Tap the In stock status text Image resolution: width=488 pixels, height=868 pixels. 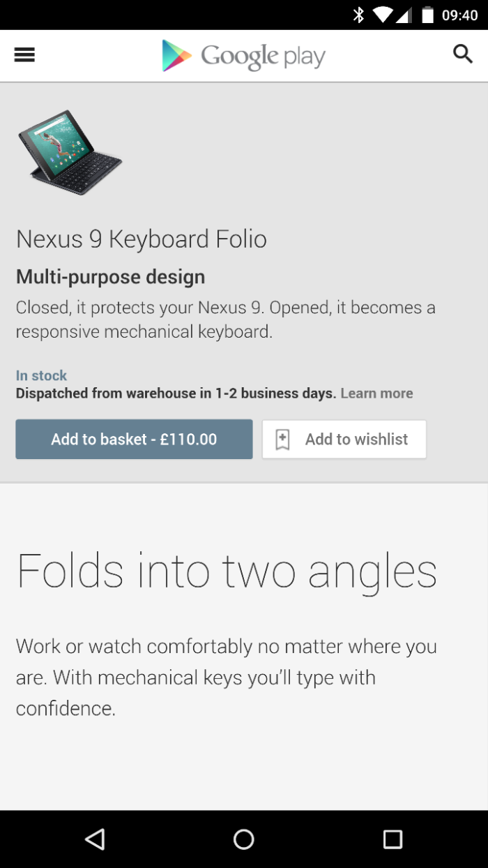click(x=42, y=375)
